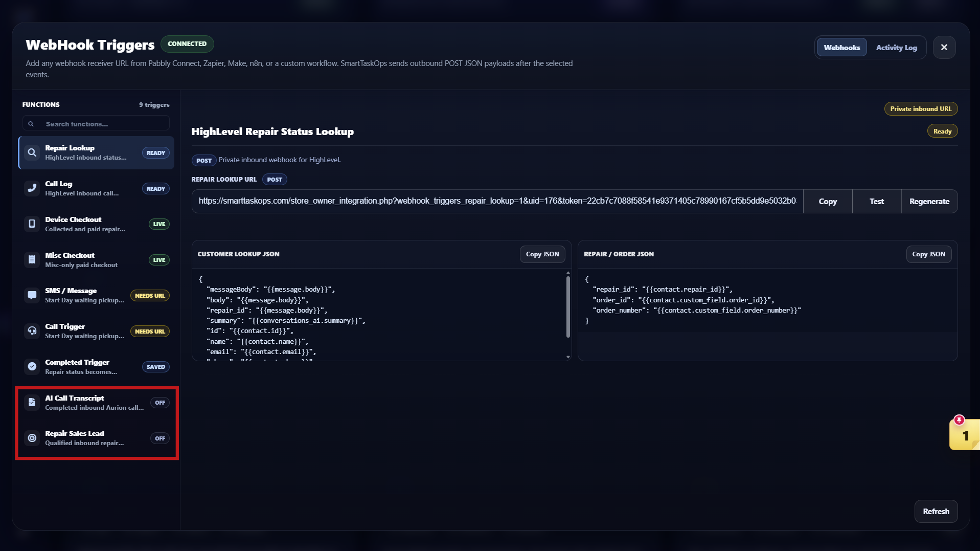980x551 pixels.
Task: Click the READY badge on Call Log
Action: point(155,189)
